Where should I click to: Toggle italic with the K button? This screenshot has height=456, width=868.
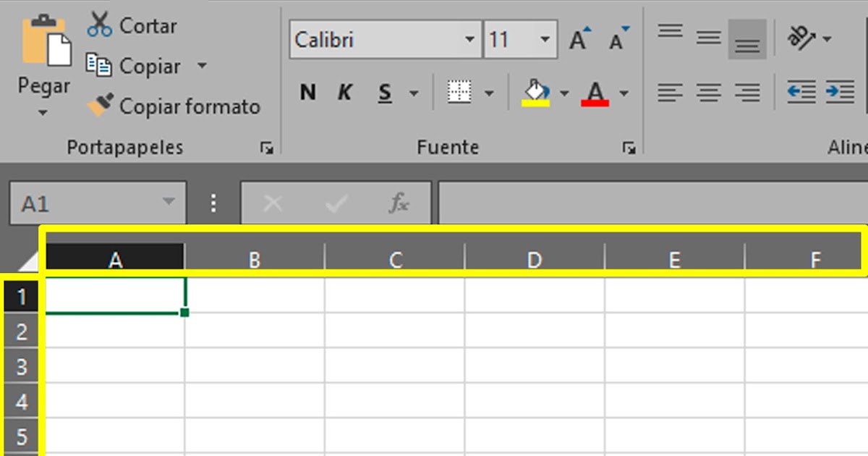(345, 93)
